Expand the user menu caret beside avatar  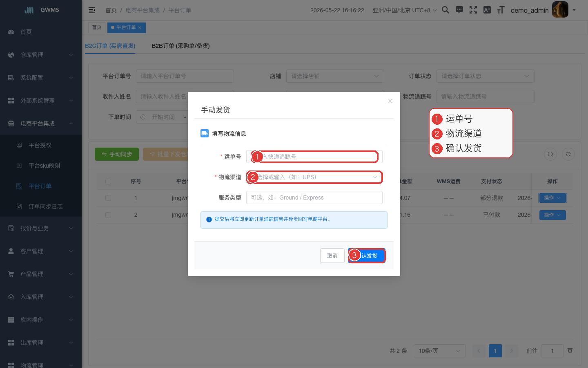coord(574,10)
